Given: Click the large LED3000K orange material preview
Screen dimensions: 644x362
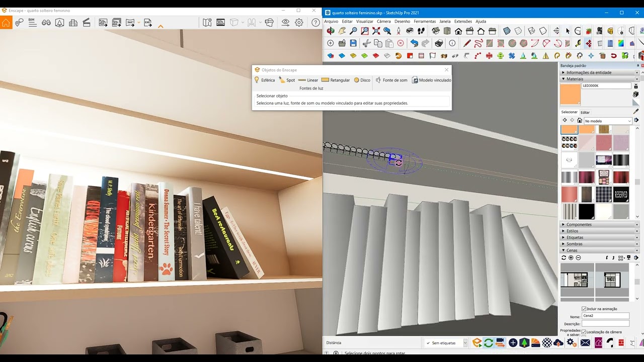Looking at the screenshot, I should [570, 95].
